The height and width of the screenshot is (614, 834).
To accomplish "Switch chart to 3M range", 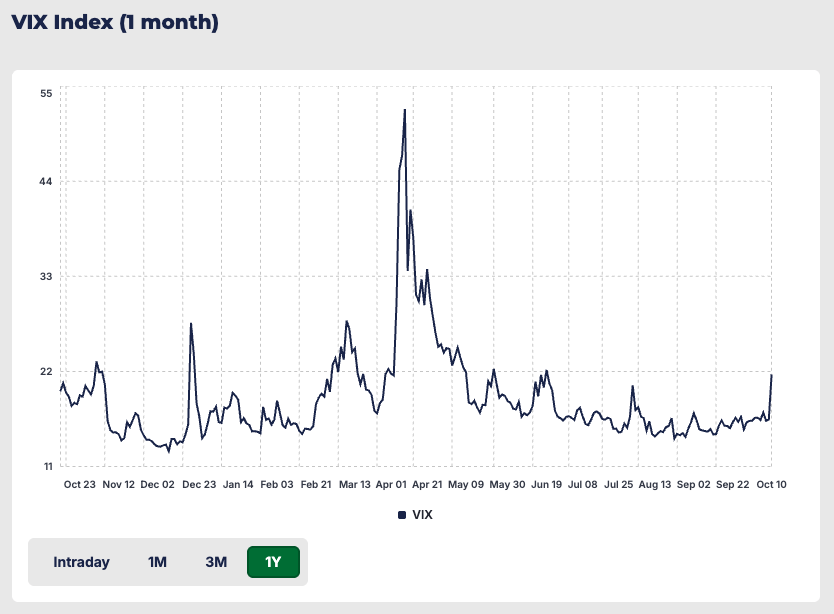I will tap(216, 562).
